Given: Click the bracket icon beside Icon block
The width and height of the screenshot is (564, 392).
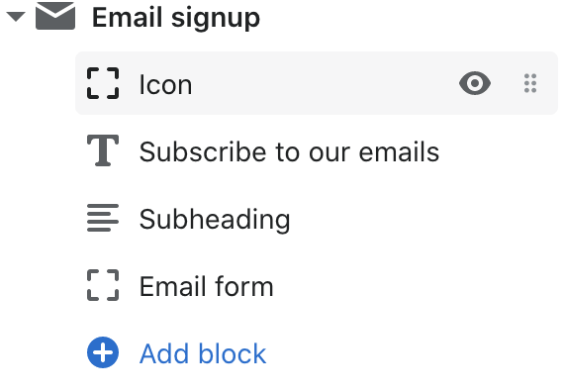Looking at the screenshot, I should click(x=103, y=83).
